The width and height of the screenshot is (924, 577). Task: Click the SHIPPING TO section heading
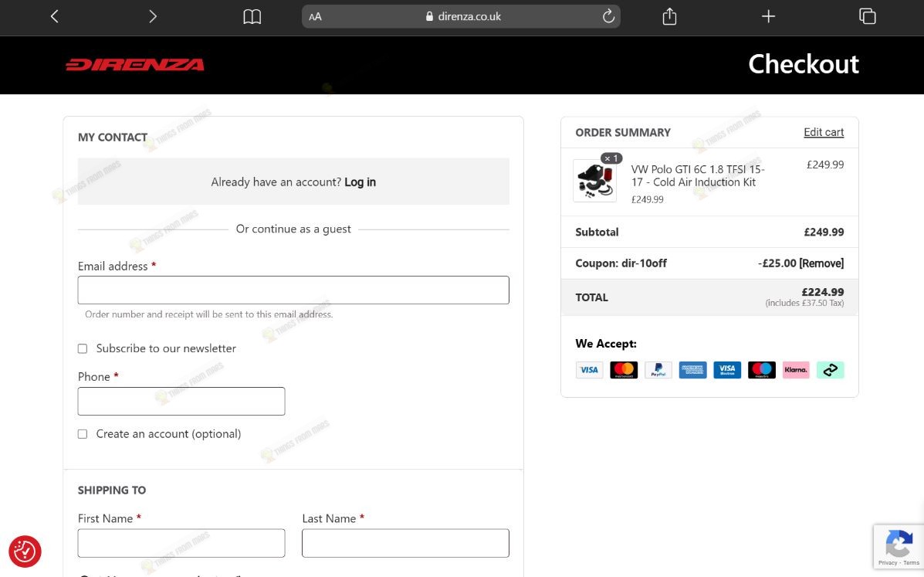(x=112, y=490)
